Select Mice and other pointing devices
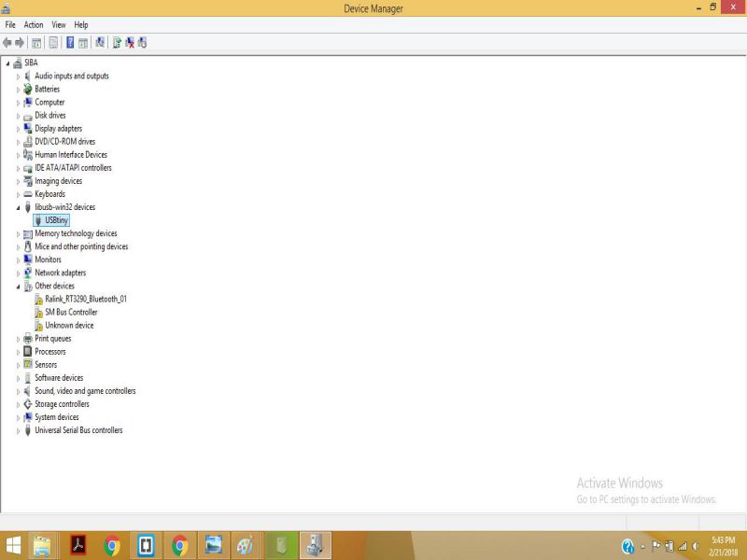This screenshot has width=747, height=560. pyautogui.click(x=81, y=246)
